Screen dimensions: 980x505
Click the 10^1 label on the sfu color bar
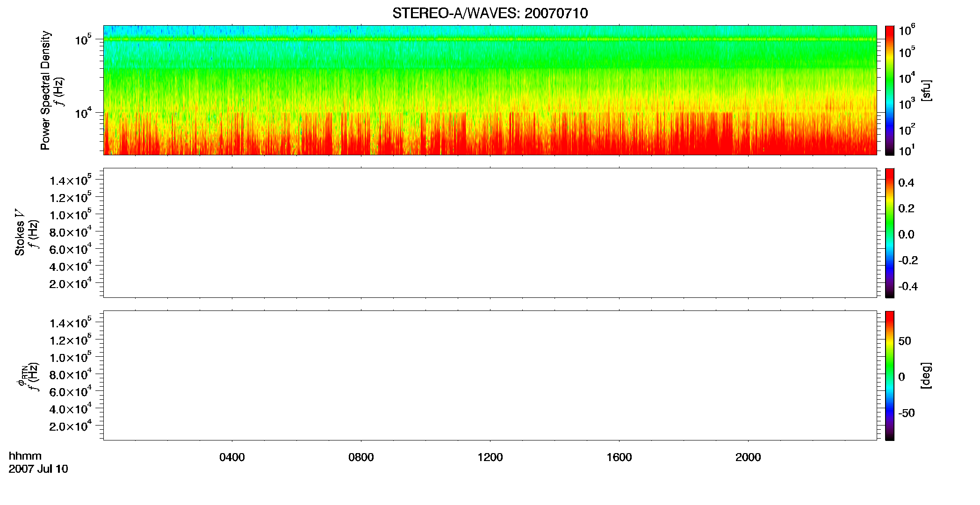click(907, 151)
